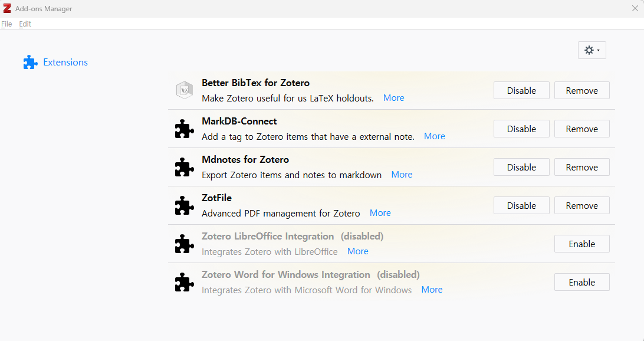This screenshot has width=644, height=341.
Task: Click 'Integrates Zotero with Microsoft Word' description
Action: [x=307, y=290]
